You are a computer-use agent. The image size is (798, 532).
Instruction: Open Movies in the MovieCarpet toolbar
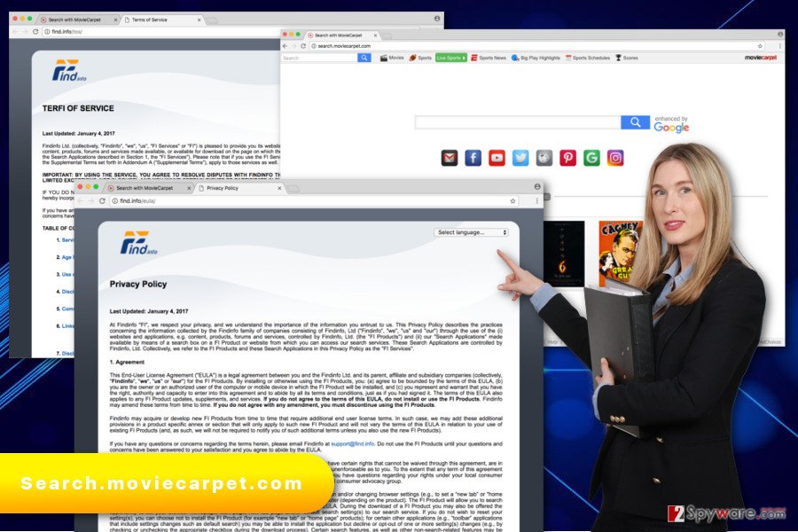[392, 58]
